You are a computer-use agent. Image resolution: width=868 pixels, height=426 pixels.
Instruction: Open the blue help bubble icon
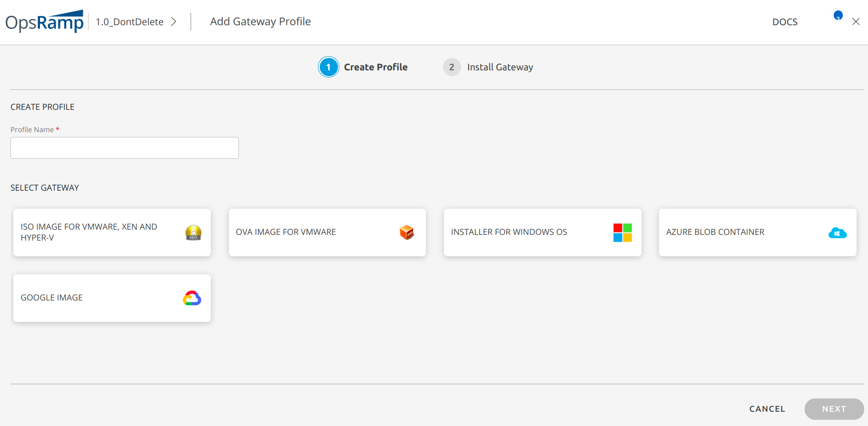pyautogui.click(x=838, y=16)
